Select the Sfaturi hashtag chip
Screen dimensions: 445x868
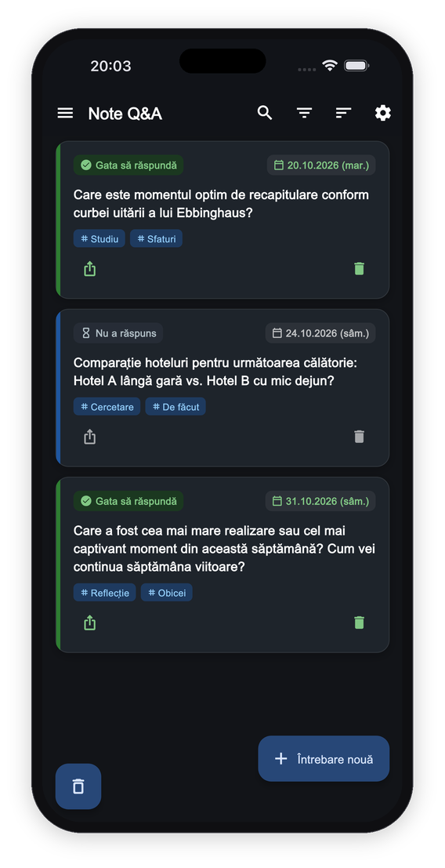(157, 238)
